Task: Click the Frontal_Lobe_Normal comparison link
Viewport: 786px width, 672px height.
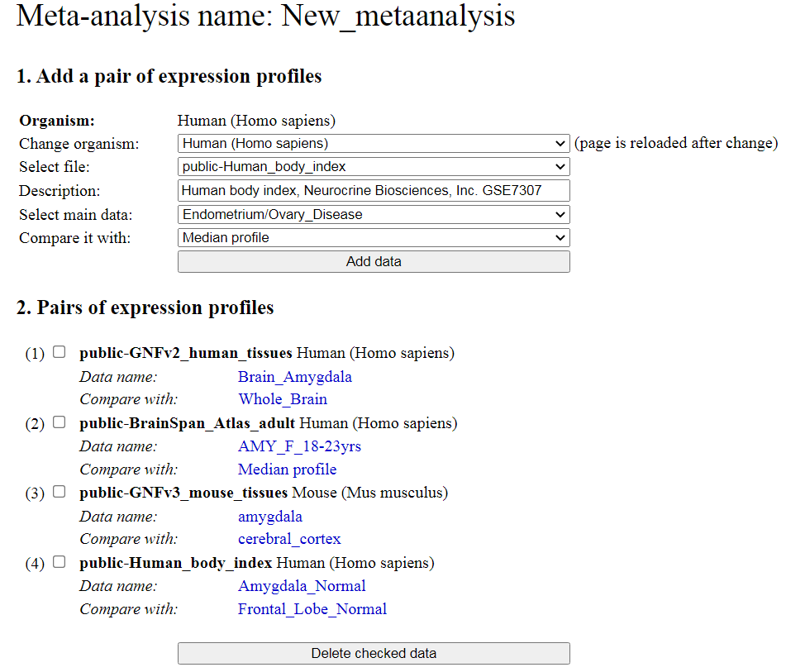Action: point(312,609)
